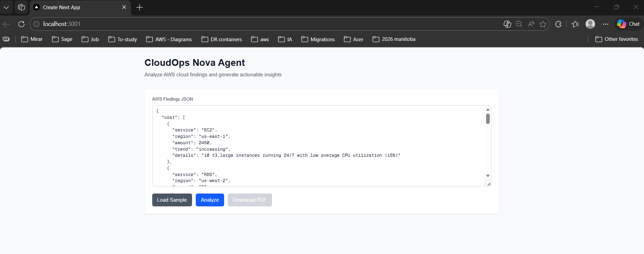Click the "cost": [ line

pos(173,118)
